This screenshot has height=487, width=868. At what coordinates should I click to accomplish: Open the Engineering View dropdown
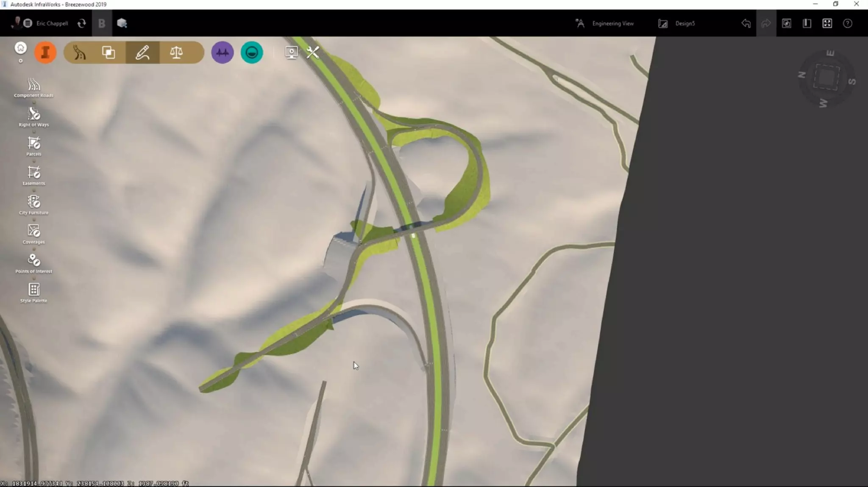pos(612,23)
